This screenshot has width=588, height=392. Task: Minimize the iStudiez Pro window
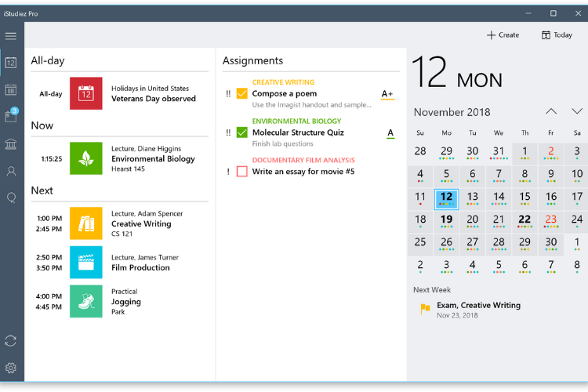click(528, 13)
